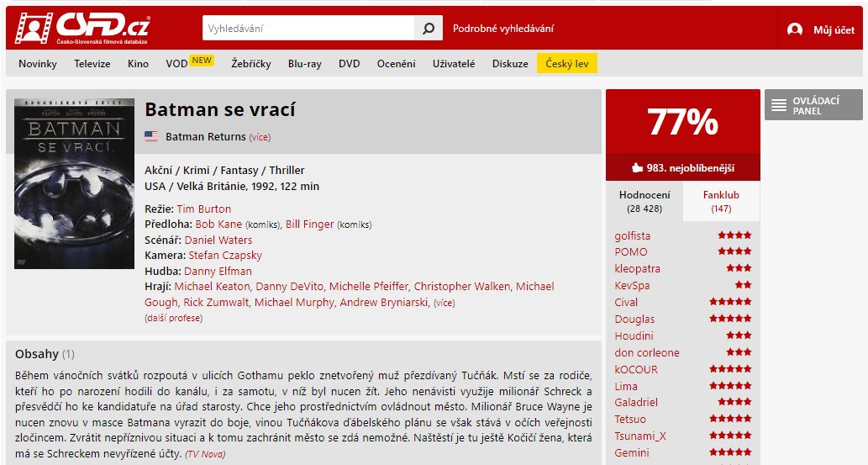The height and width of the screenshot is (465, 868).
Task: Click the Obsahy section heading
Action: click(x=36, y=354)
